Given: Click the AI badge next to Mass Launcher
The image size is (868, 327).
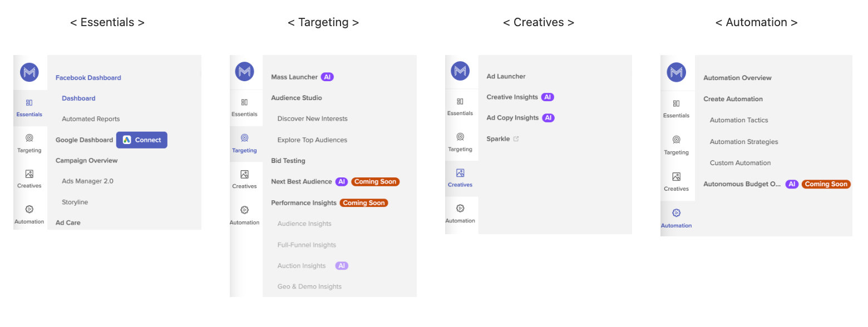Looking at the screenshot, I should pos(327,77).
